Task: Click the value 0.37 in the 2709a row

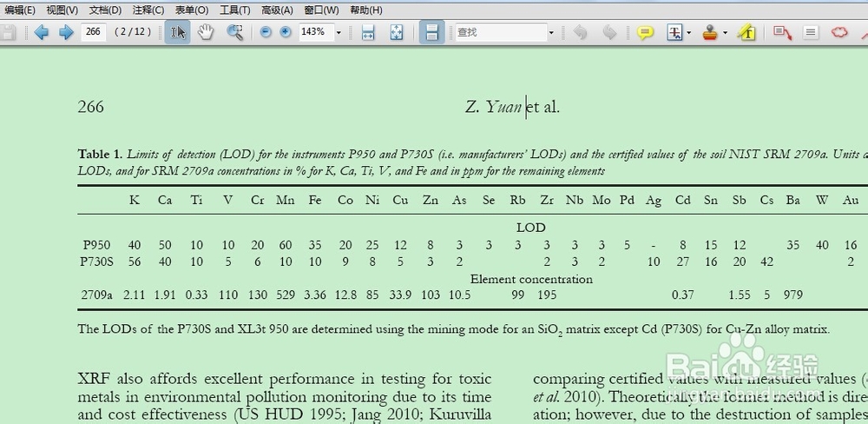Action: coord(682,295)
